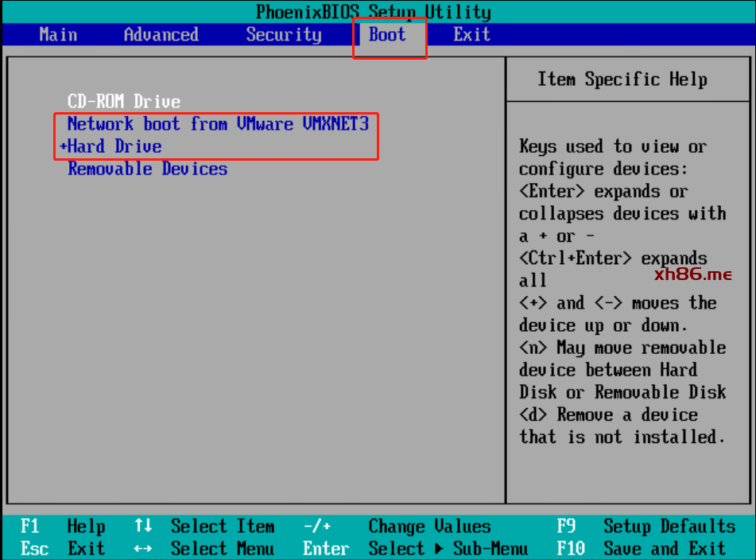Select Network boot from VMware VMXNET3
756x560 pixels.
point(218,124)
